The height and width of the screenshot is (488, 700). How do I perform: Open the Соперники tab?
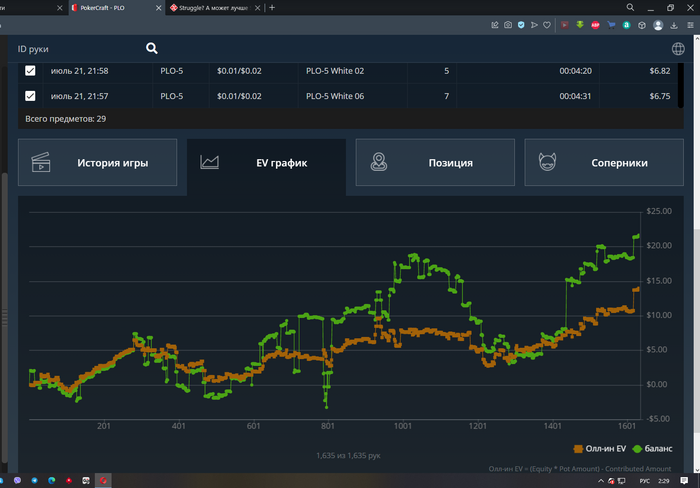coord(604,162)
